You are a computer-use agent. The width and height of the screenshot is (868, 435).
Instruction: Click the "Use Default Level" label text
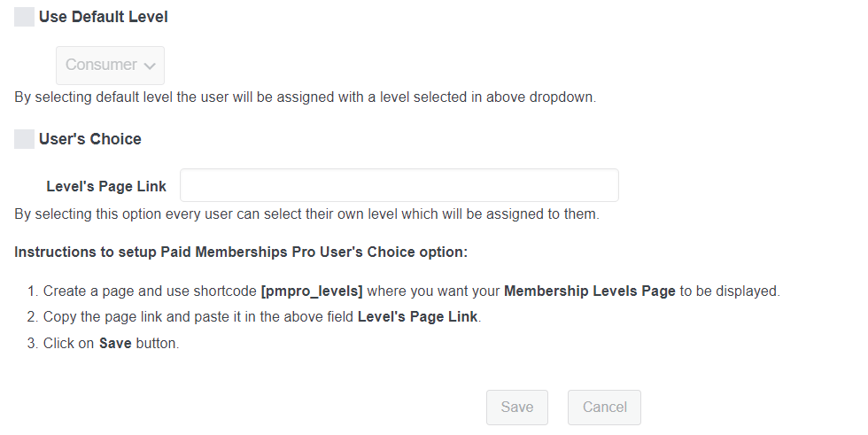click(103, 17)
